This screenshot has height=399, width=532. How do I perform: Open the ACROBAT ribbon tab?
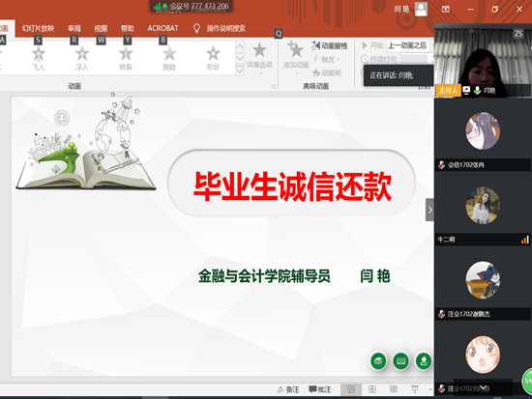coord(163,28)
